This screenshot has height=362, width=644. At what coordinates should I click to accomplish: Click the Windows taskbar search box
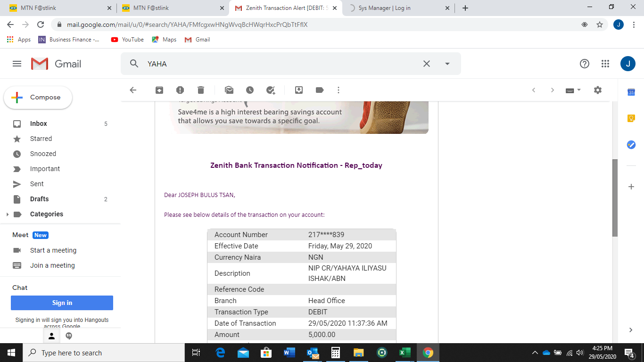(x=103, y=353)
